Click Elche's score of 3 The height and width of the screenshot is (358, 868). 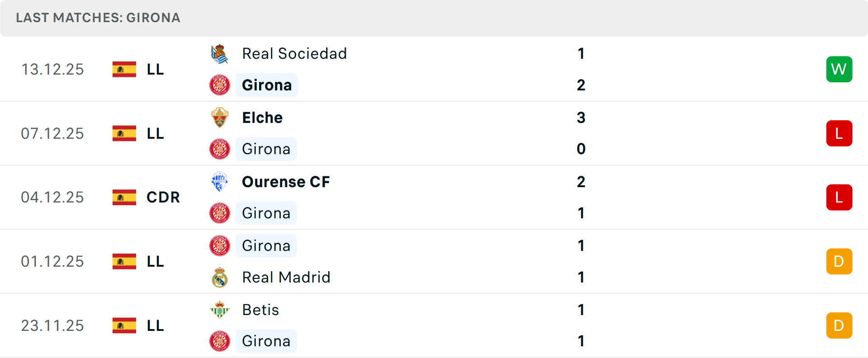(x=581, y=118)
